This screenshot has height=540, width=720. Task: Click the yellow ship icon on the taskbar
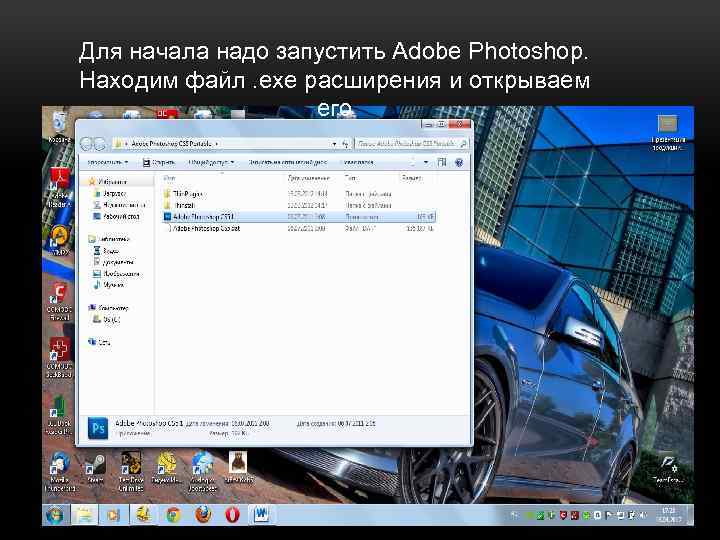(x=144, y=515)
